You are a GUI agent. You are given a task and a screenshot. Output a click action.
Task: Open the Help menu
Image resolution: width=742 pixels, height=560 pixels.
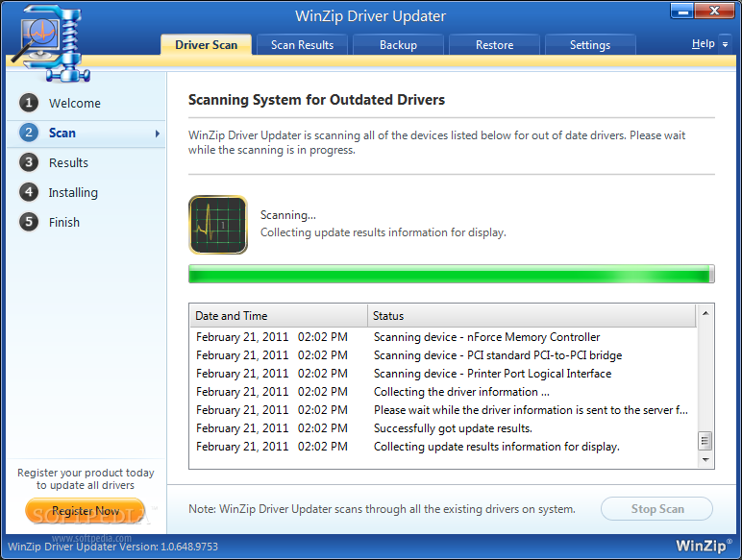click(x=703, y=44)
